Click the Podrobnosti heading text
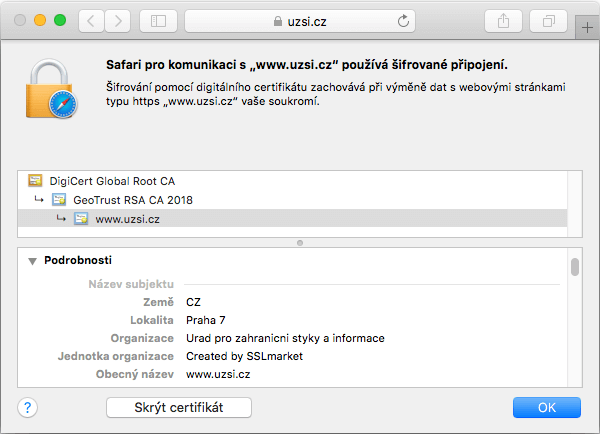The image size is (600, 434). [78, 260]
